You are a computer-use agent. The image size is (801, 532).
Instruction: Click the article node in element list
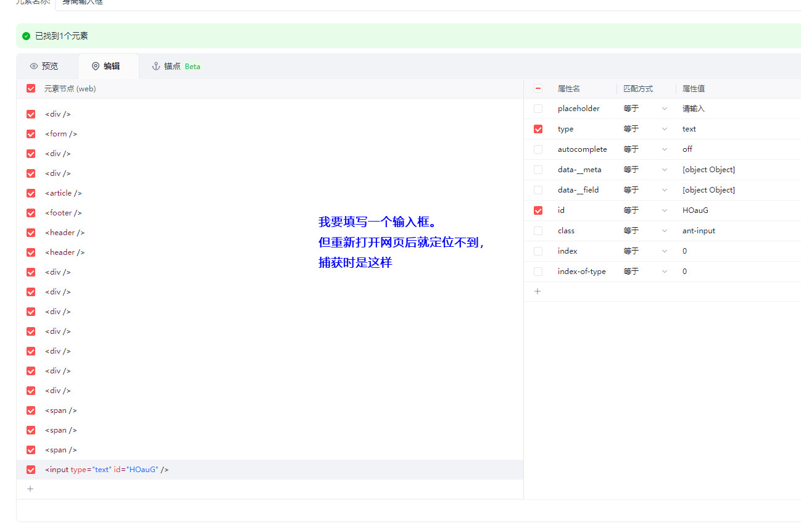[64, 193]
